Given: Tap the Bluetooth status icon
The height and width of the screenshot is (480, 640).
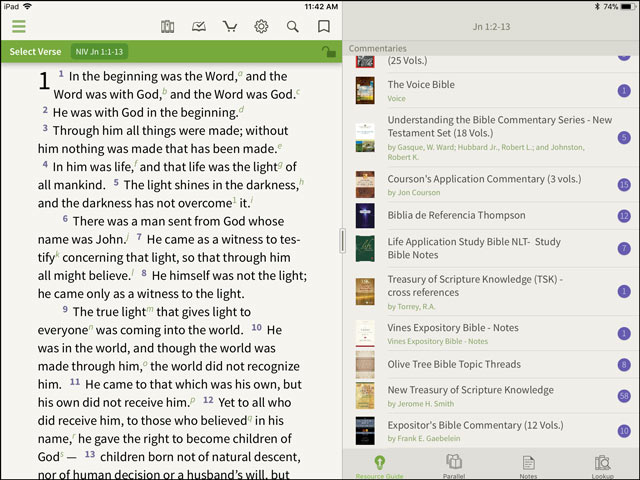Looking at the screenshot, I should (597, 7).
